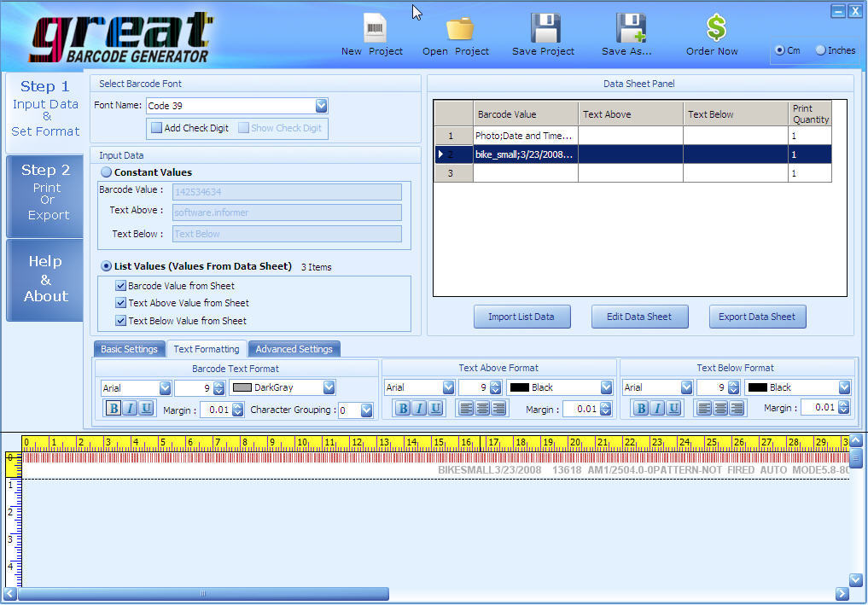Open the Font Name Code 39 dropdown
This screenshot has height=605, width=868.
321,106
